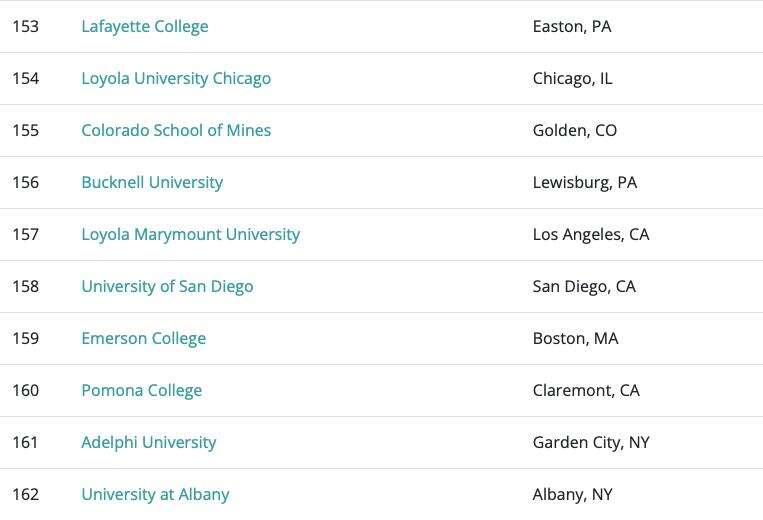Open the Pomona College link
Viewport: 763px width, 520px height.
tap(141, 391)
